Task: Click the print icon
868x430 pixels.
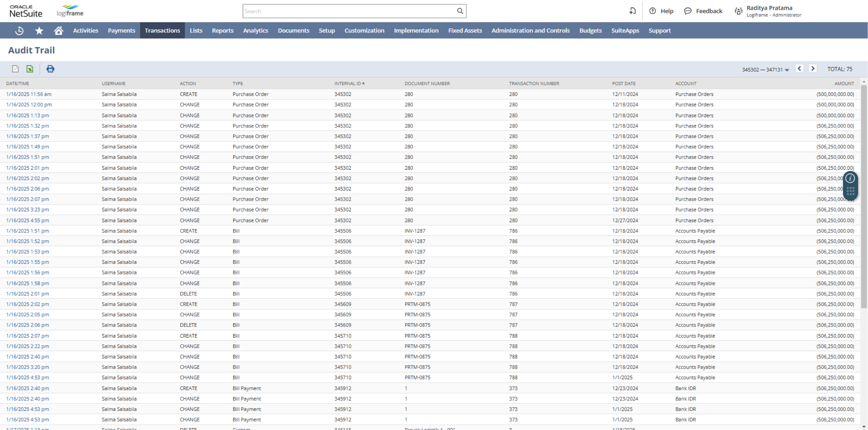Action: point(50,69)
